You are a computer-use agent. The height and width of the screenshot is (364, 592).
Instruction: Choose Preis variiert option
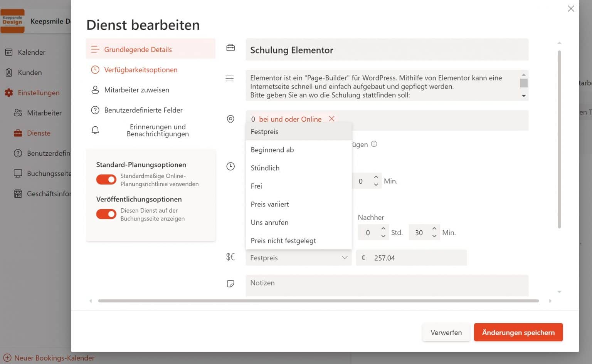[299, 204]
